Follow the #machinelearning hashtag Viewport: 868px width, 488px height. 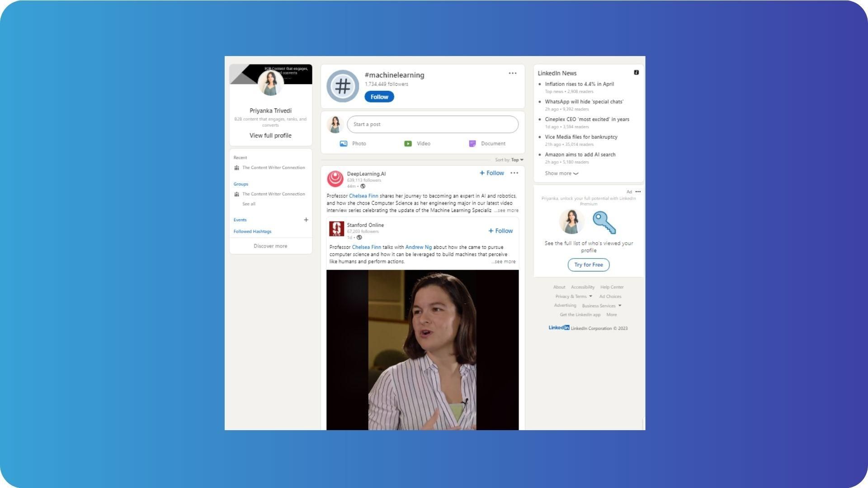[379, 97]
